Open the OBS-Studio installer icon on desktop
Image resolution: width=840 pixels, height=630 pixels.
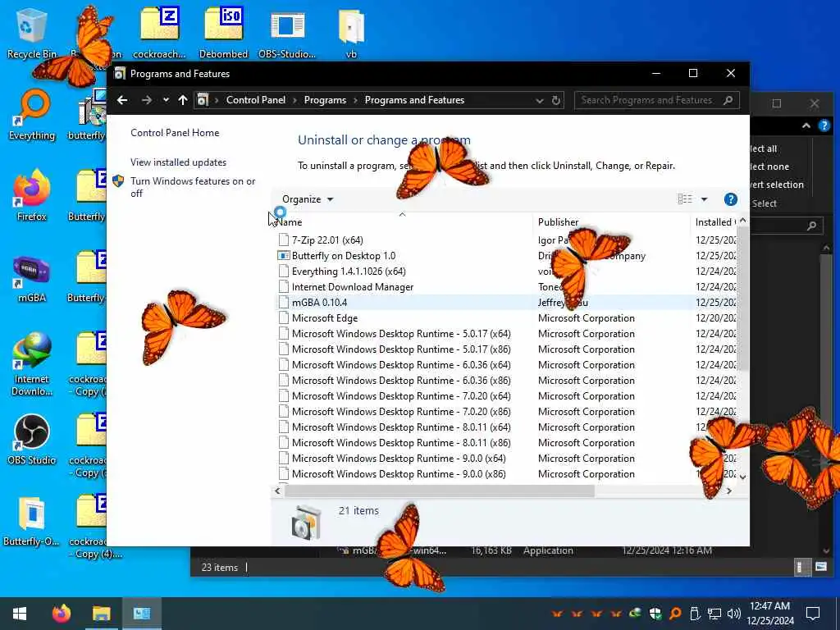[287, 33]
